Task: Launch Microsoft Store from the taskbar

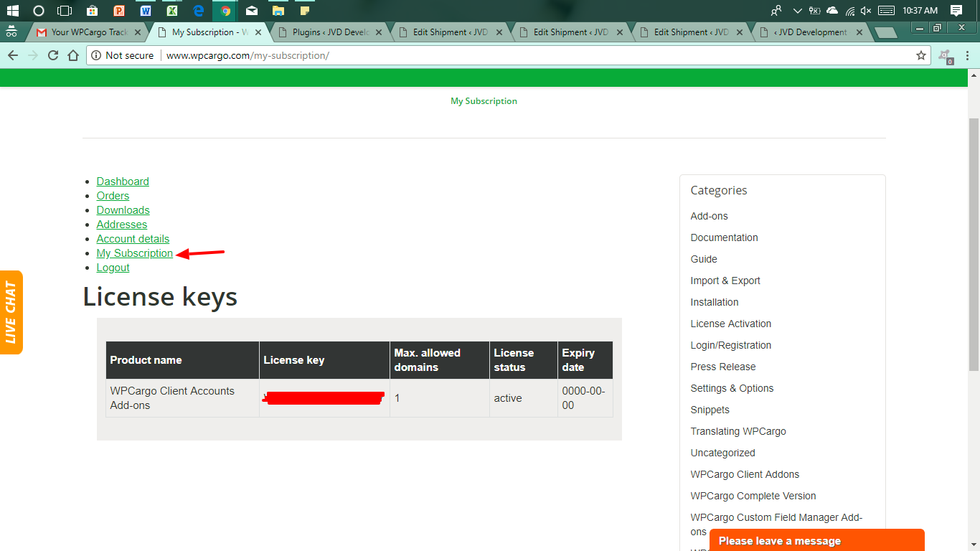Action: (92, 11)
